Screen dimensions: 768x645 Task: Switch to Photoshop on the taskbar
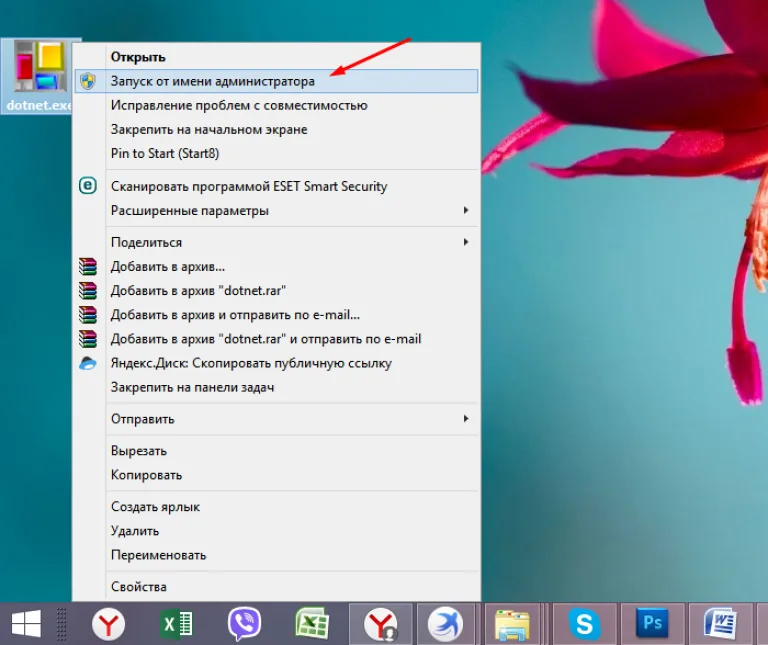point(652,624)
